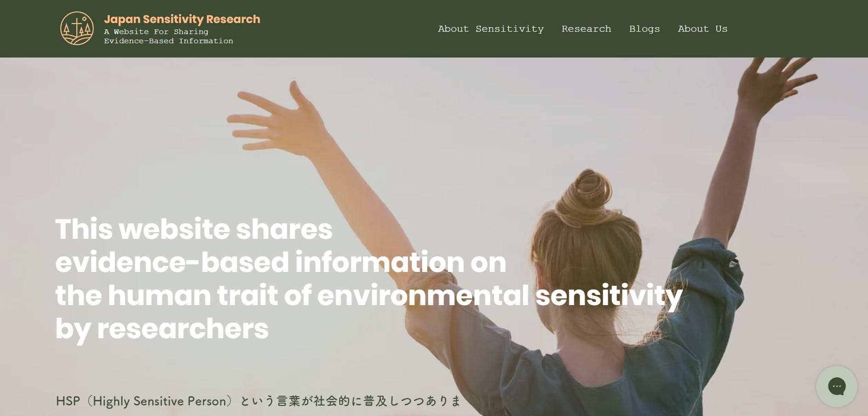
Task: Click the "by researchers" headline text
Action: 162,329
